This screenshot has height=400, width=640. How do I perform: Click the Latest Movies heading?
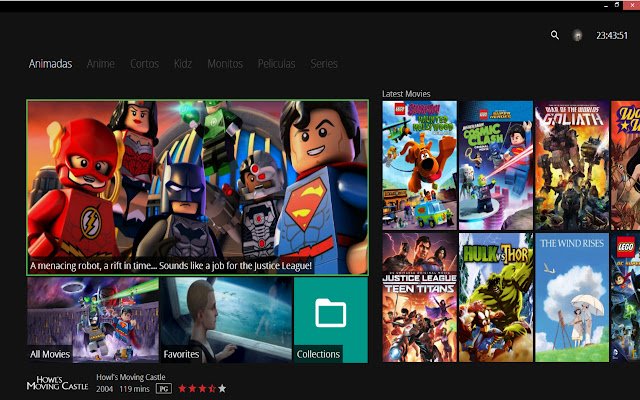click(x=406, y=94)
